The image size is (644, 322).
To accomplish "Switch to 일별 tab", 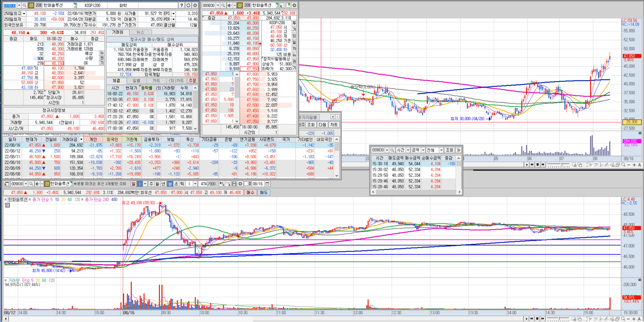I will point(136,81).
